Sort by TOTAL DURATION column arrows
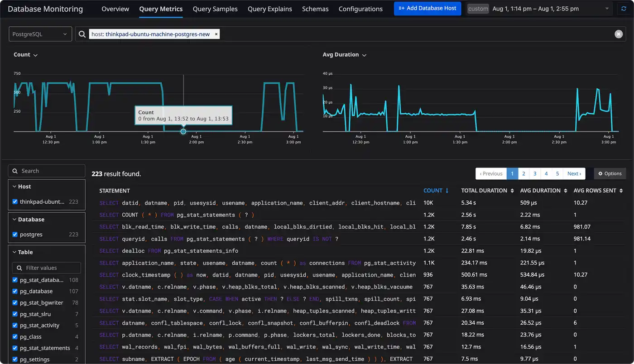Viewport: 634px width, 364px height. click(x=512, y=191)
